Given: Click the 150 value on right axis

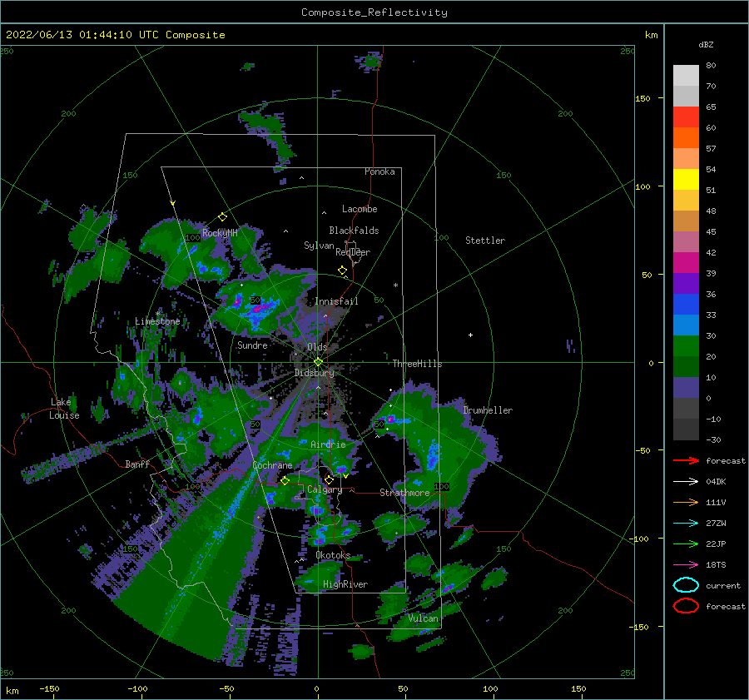Looking at the screenshot, I should [x=642, y=98].
